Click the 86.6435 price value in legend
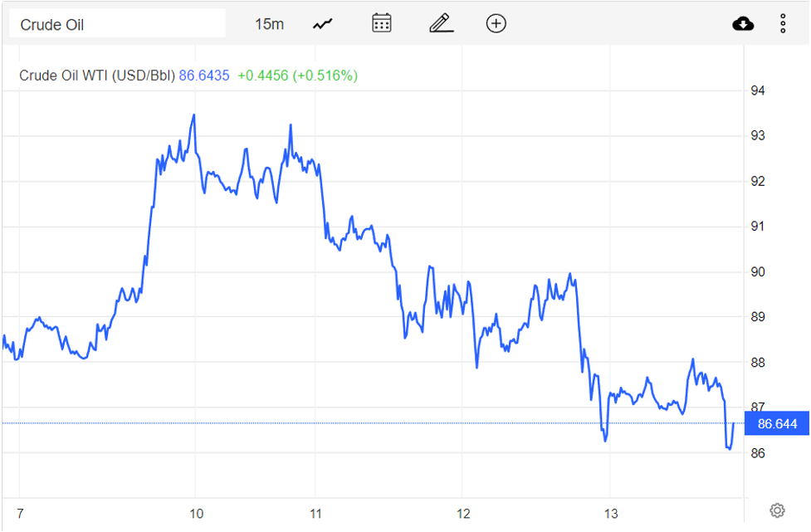Screen dimensions: 811x532 coord(204,76)
